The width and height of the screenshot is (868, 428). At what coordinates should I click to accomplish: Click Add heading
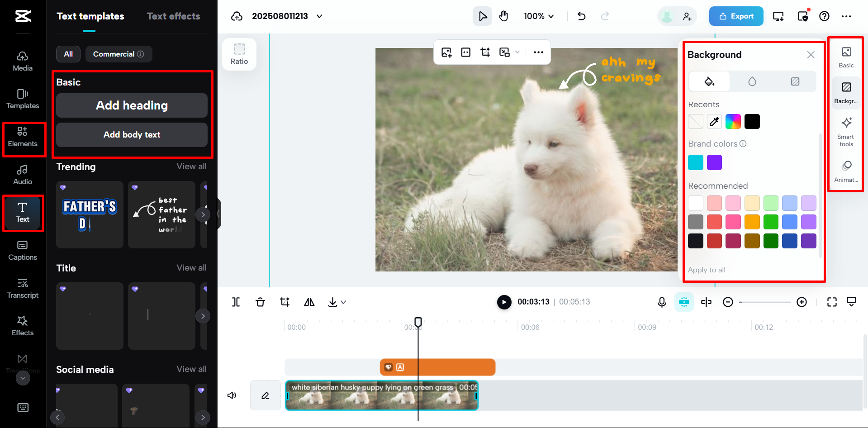[132, 105]
